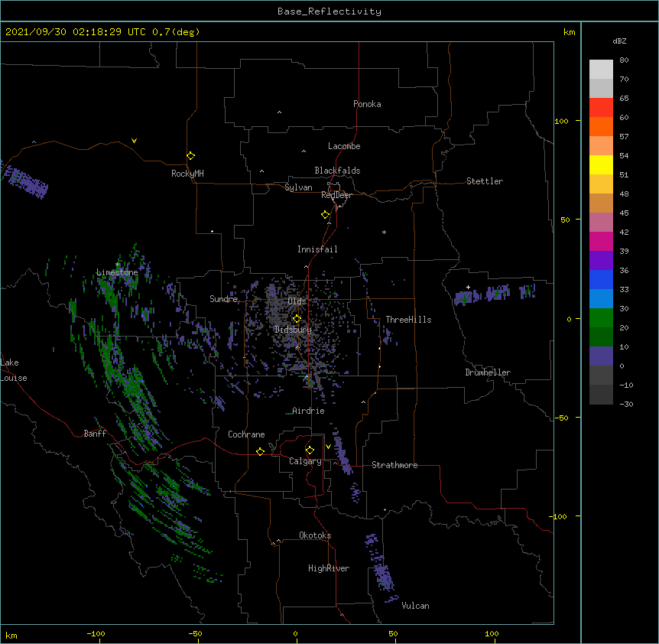
Task: Select the magenta 42 dBZ legend swatch
Action: [601, 241]
